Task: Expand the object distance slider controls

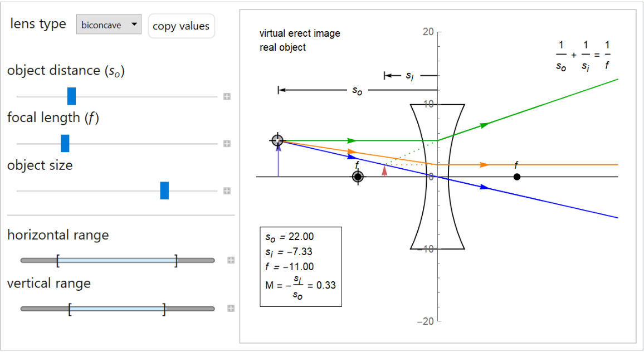Action: pos(227,97)
